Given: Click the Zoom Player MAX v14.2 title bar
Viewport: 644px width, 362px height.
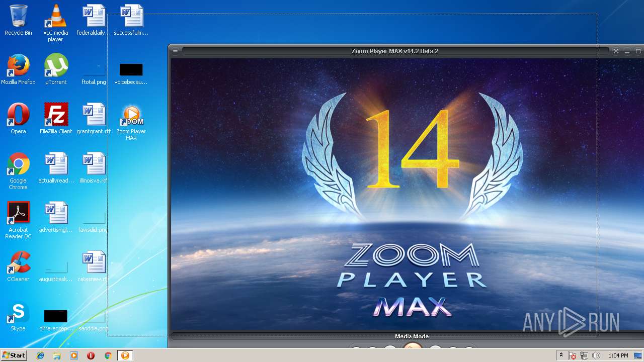Looking at the screenshot, I should [x=395, y=51].
